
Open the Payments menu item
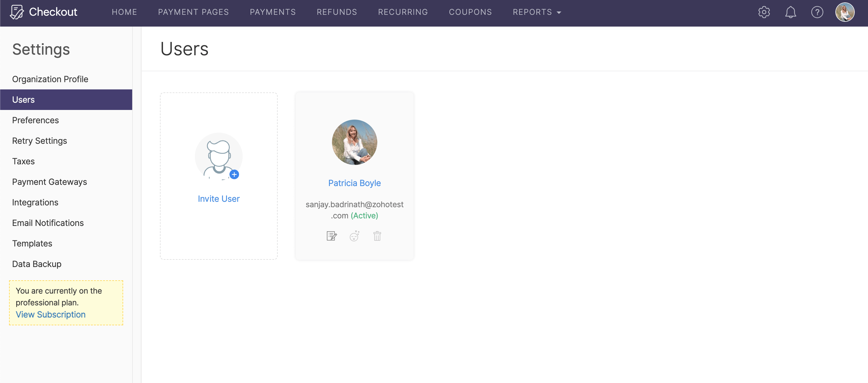pos(273,12)
